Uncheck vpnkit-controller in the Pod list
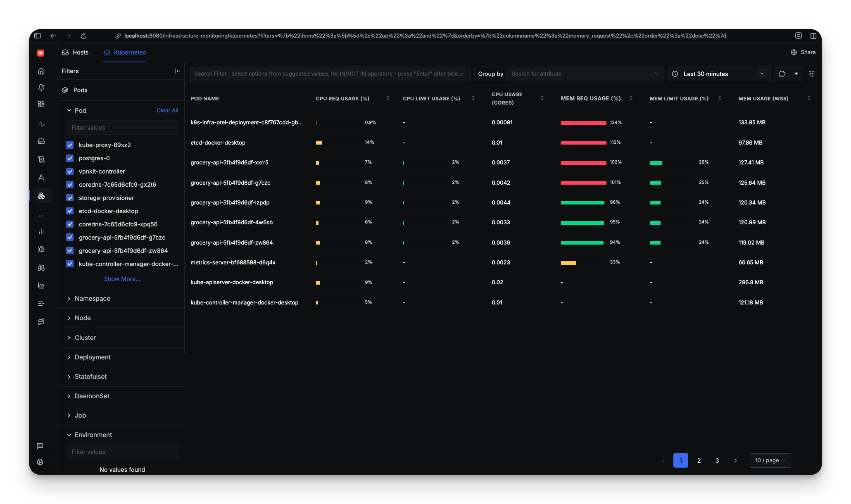This screenshot has height=504, width=851. [x=70, y=171]
